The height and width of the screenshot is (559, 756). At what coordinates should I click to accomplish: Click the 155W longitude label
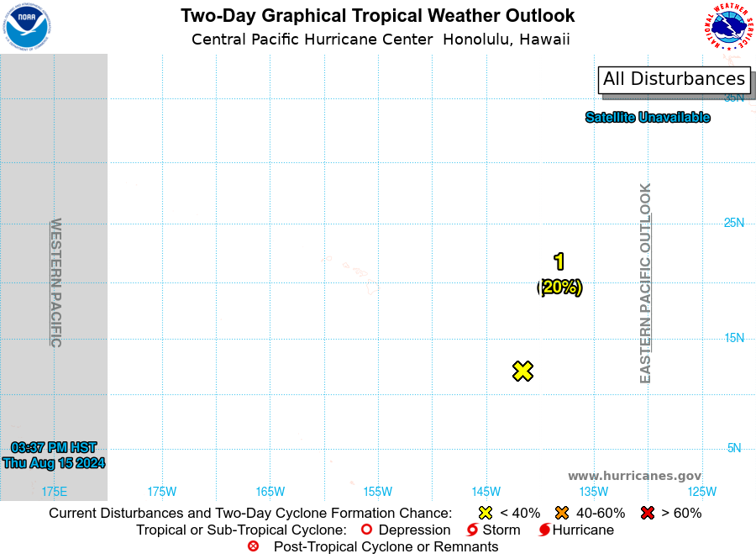(x=377, y=492)
